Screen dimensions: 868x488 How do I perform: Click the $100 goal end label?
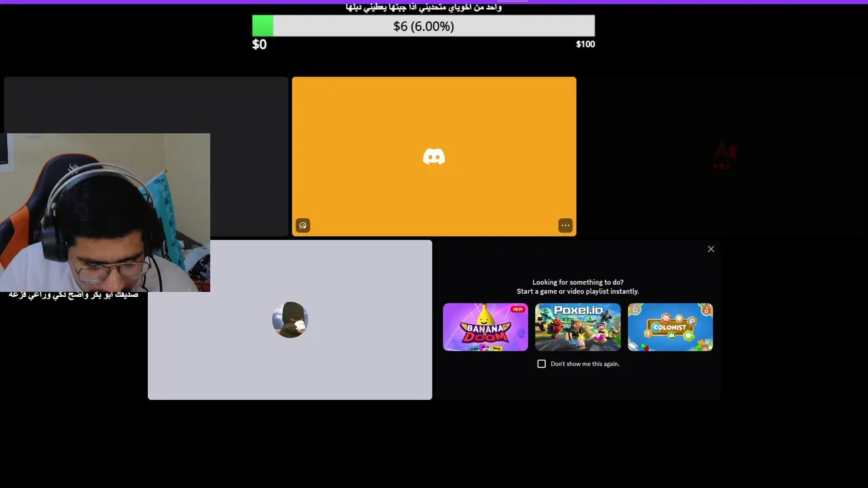pyautogui.click(x=585, y=44)
